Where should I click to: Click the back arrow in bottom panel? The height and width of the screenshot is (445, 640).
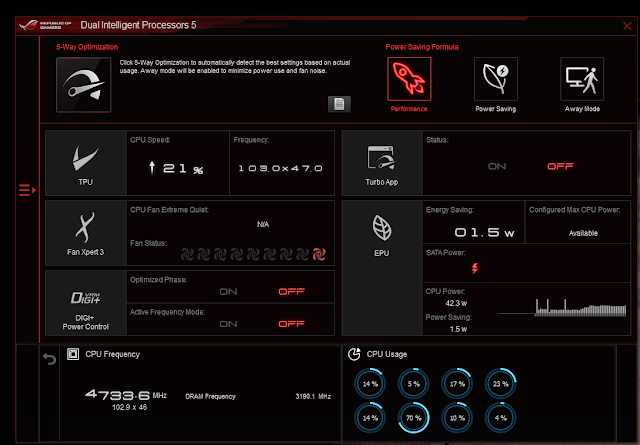point(49,359)
